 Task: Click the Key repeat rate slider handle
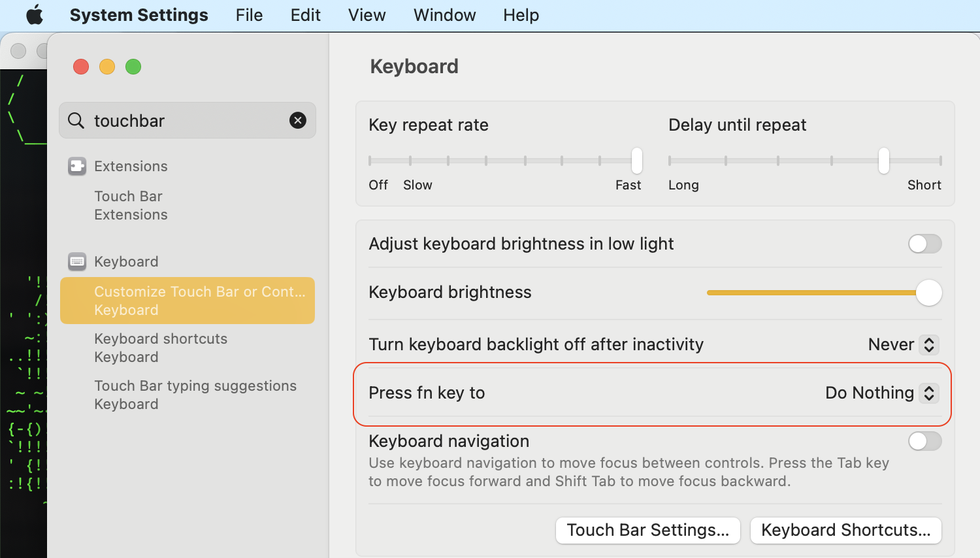[x=636, y=161]
